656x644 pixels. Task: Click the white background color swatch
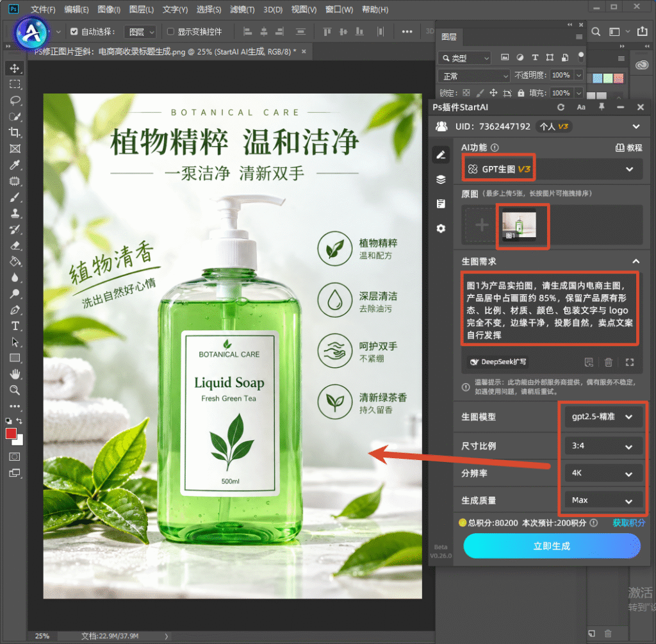(19, 441)
